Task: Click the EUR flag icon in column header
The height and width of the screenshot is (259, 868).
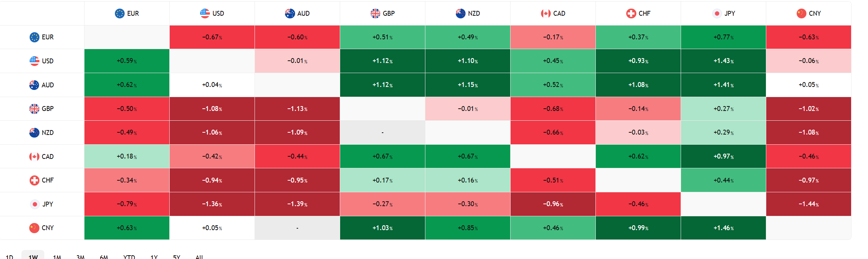Action: [120, 13]
